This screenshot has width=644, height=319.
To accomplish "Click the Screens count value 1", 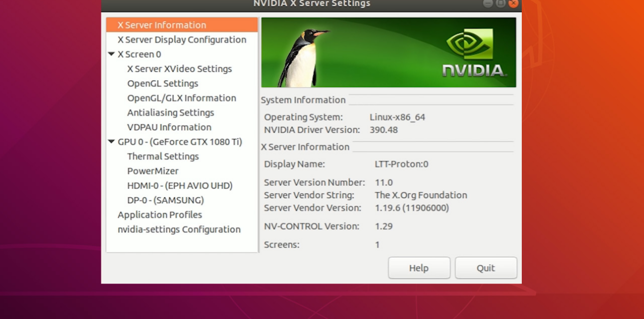I will [x=377, y=244].
